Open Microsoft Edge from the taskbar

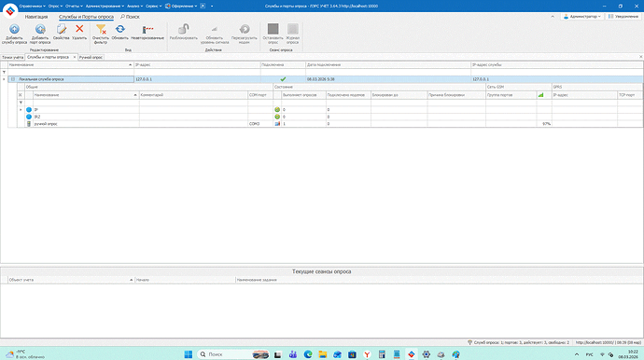[308, 354]
